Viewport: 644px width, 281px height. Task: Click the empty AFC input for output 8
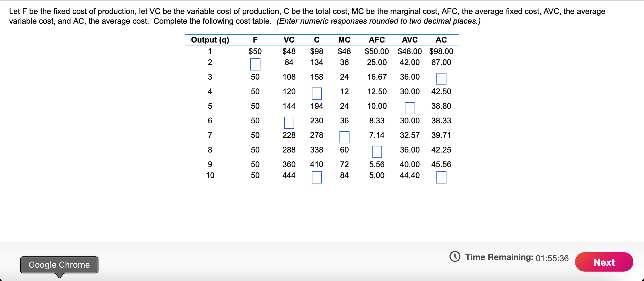377,152
